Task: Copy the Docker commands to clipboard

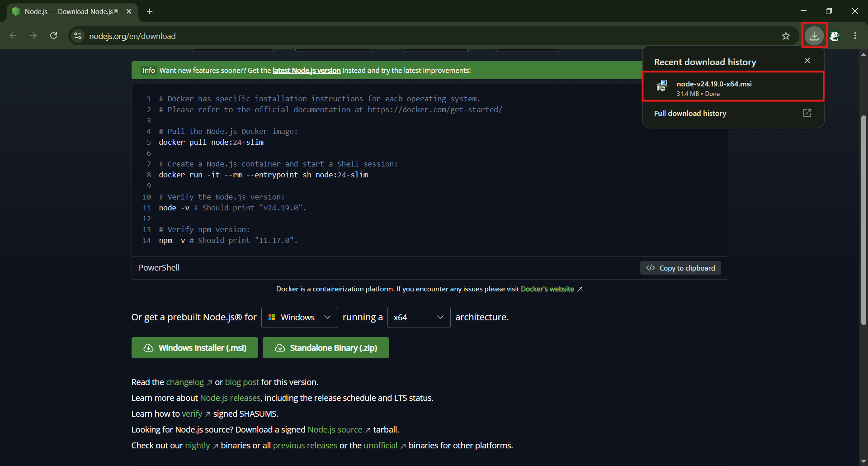Action: (680, 268)
